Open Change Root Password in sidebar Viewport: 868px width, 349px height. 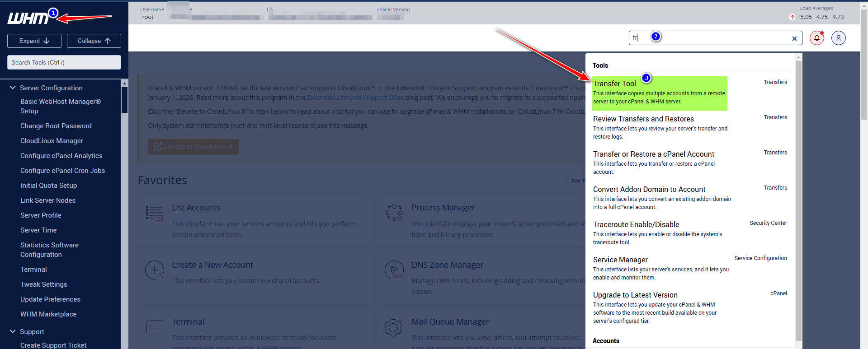(x=56, y=126)
